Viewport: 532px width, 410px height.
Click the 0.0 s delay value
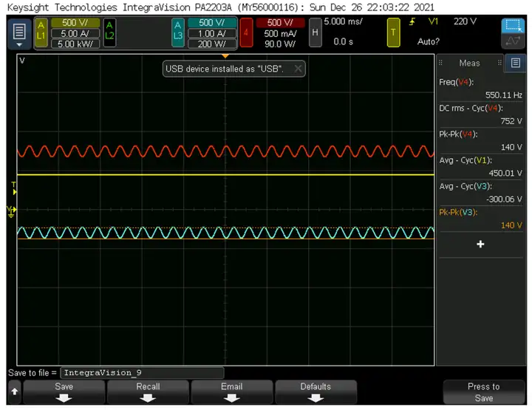343,41
